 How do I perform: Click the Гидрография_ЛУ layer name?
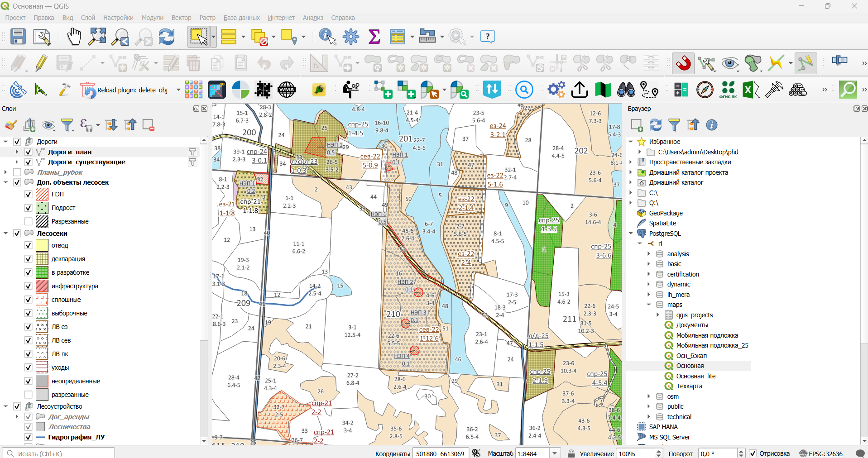click(x=77, y=437)
